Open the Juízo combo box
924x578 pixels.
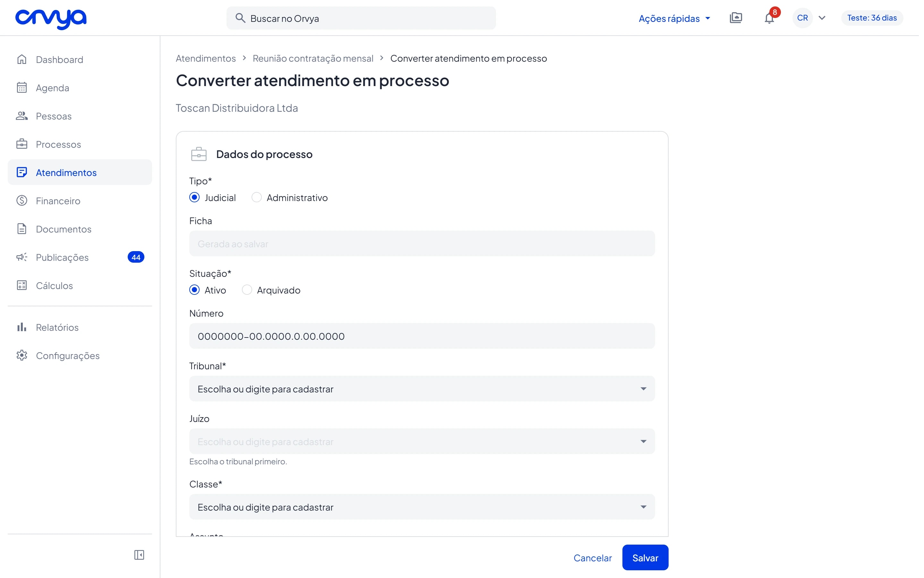click(x=422, y=442)
